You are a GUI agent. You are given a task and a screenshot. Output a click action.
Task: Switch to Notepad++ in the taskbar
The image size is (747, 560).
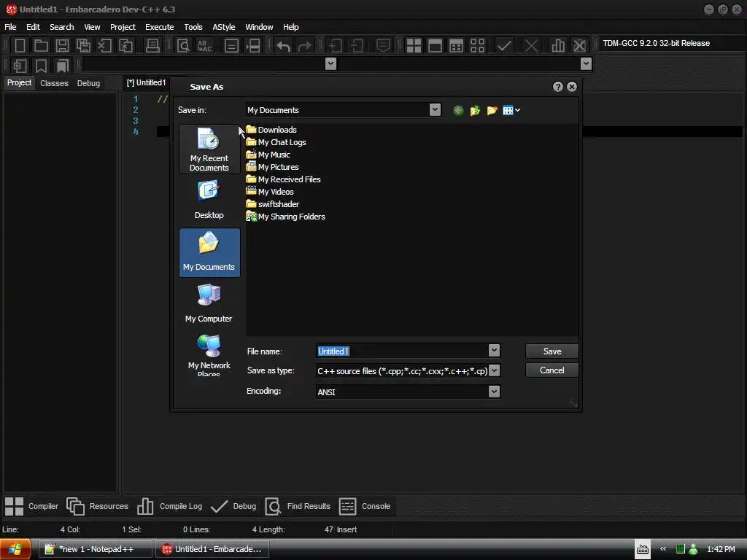96,549
